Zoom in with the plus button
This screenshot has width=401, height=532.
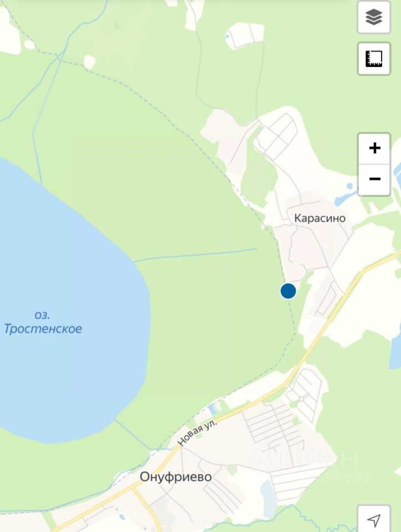(374, 149)
